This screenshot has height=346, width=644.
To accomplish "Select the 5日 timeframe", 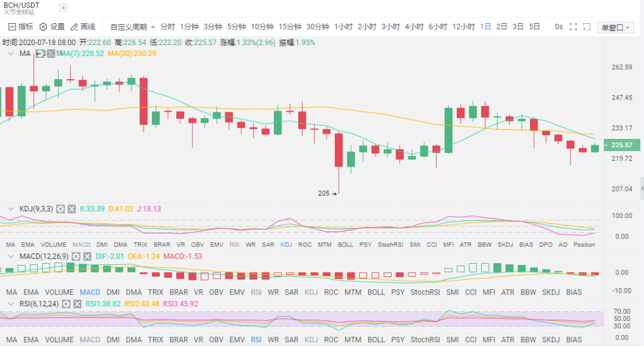I will click(x=535, y=27).
